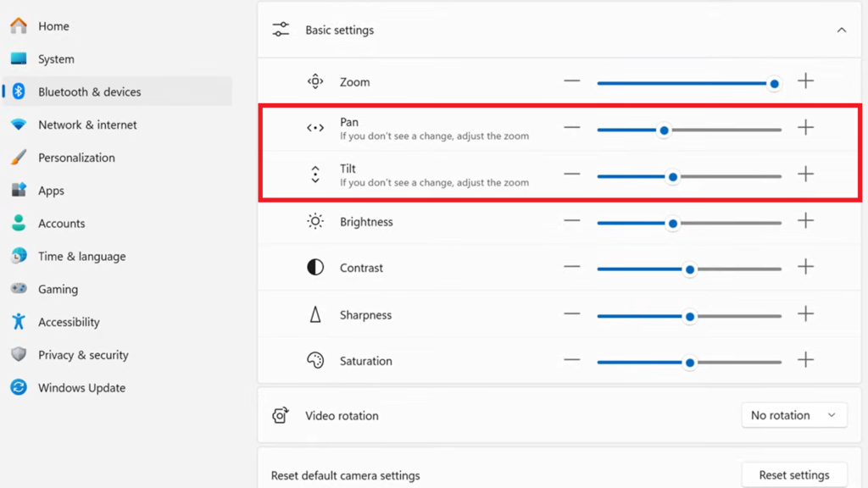Screen dimensions: 868x488
Task: Click the Pan minus icon
Action: (572, 128)
